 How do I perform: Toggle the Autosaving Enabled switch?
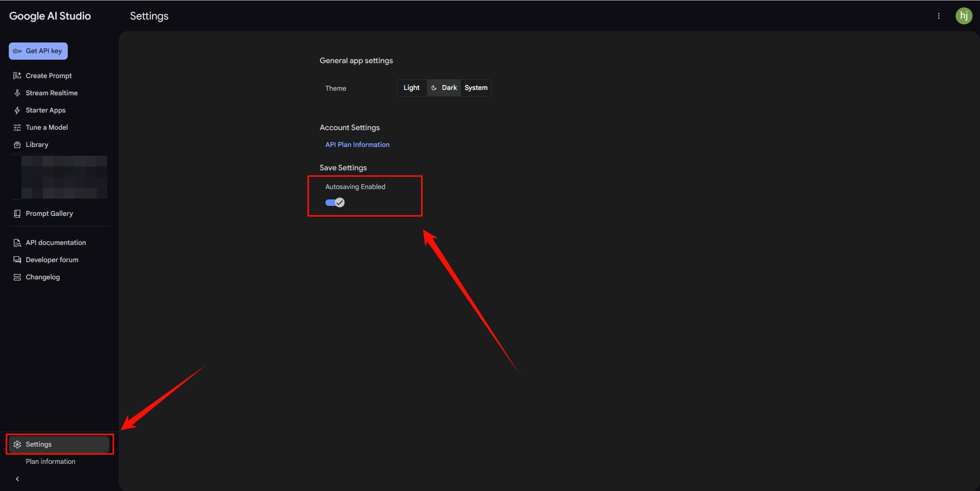coord(335,202)
